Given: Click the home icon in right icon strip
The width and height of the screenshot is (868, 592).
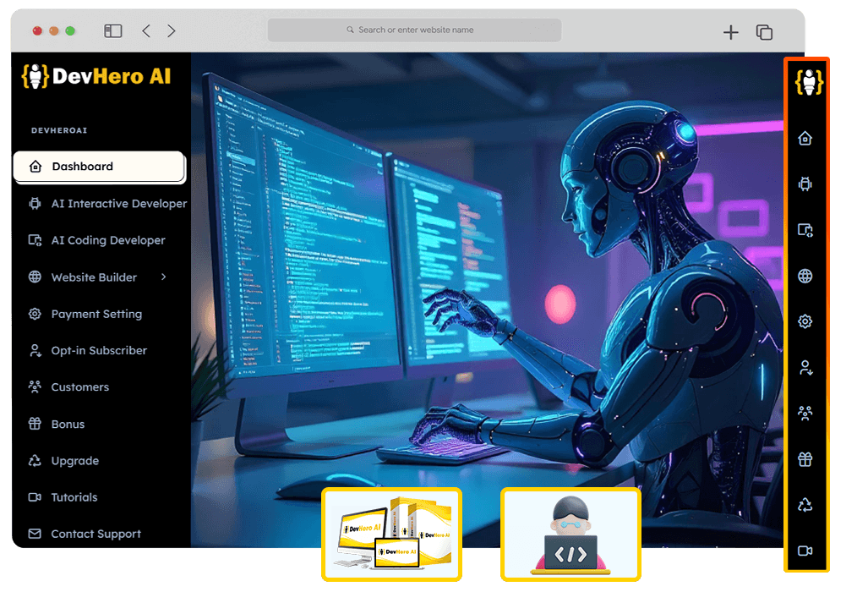Looking at the screenshot, I should click(805, 138).
